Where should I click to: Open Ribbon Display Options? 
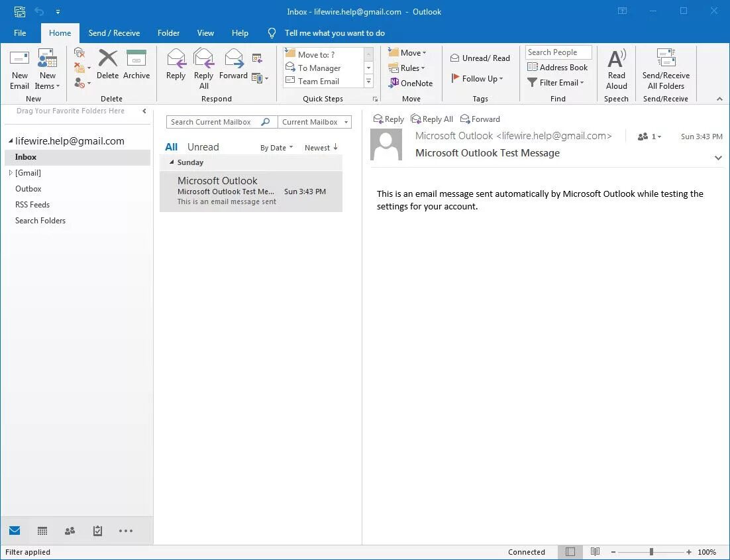(x=623, y=11)
